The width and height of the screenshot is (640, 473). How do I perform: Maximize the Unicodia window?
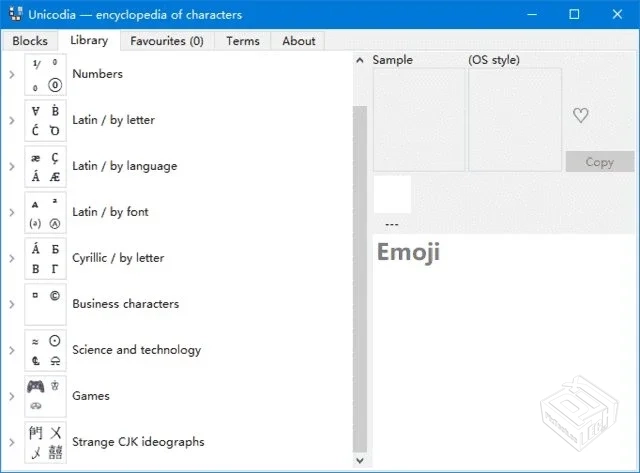[574, 14]
